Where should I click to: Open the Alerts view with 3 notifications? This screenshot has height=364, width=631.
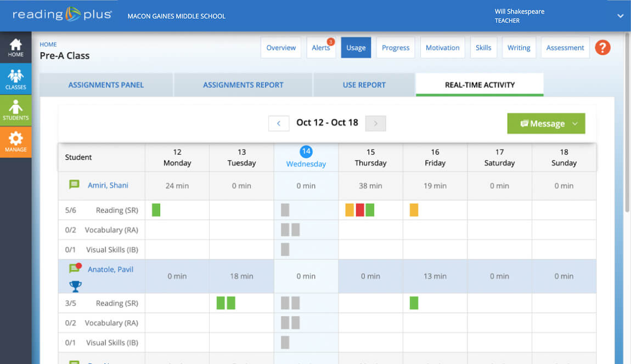321,48
